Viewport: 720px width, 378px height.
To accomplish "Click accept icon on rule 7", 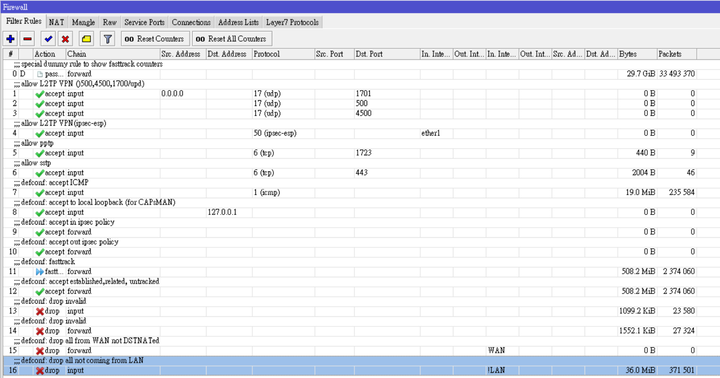I will 40,192.
